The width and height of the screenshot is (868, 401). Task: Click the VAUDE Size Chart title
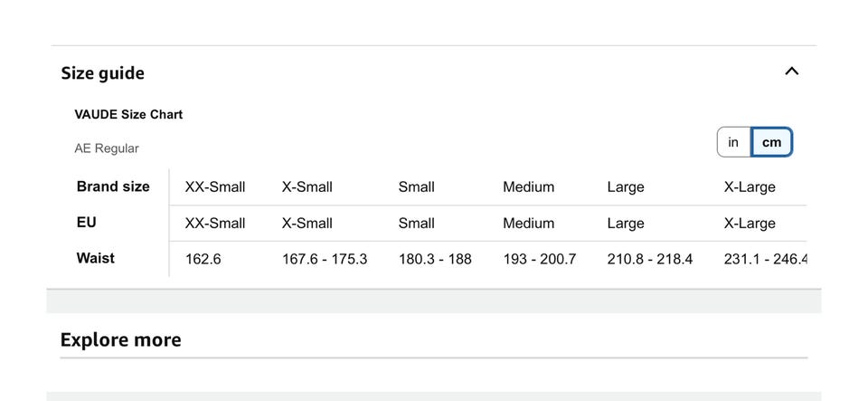click(128, 115)
